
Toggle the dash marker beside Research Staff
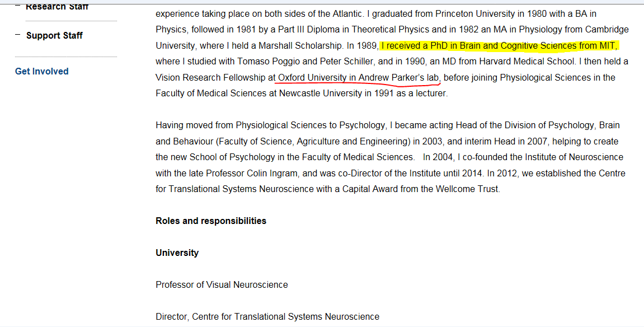click(x=17, y=6)
